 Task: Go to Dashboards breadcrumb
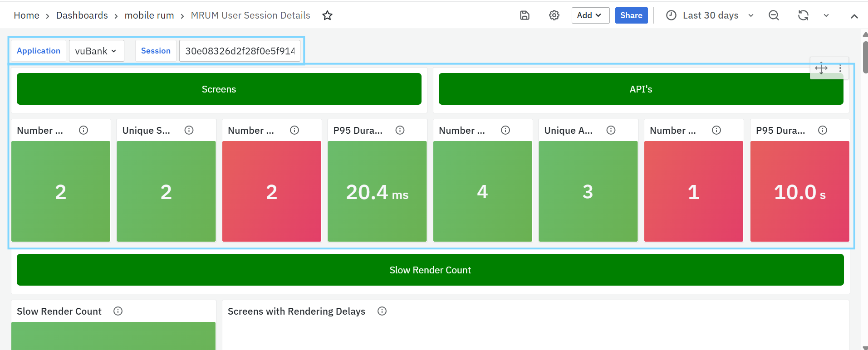click(x=82, y=15)
